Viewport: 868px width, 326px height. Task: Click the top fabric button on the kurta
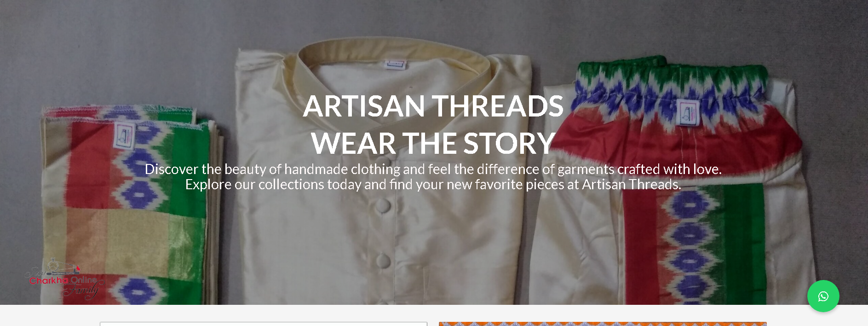pos(382,205)
